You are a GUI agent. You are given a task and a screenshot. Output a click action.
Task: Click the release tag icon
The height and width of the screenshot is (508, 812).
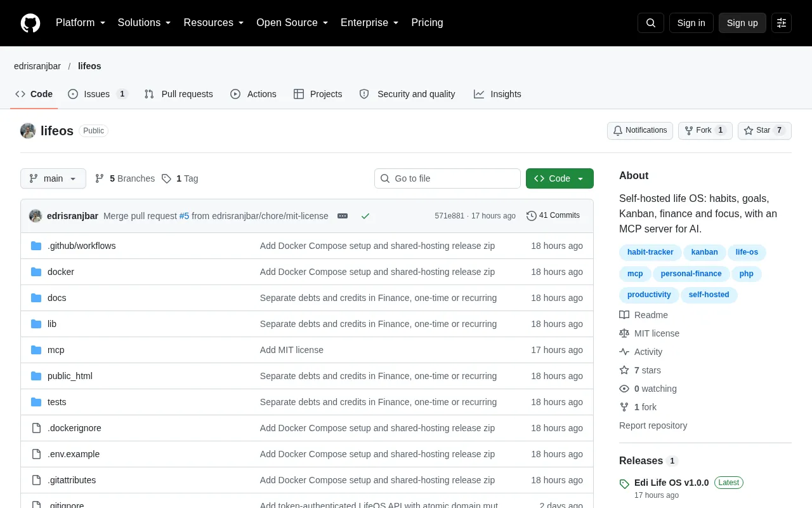tap(624, 484)
